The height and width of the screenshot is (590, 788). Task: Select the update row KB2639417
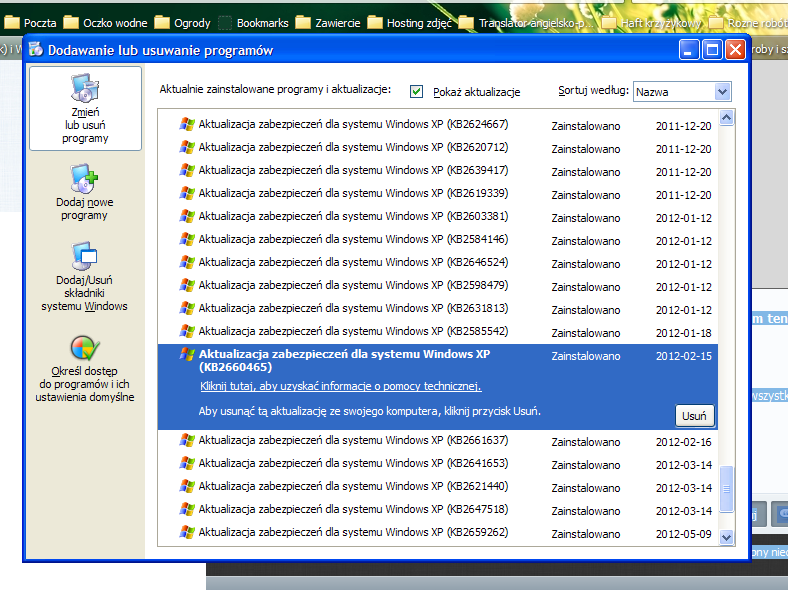(x=438, y=171)
